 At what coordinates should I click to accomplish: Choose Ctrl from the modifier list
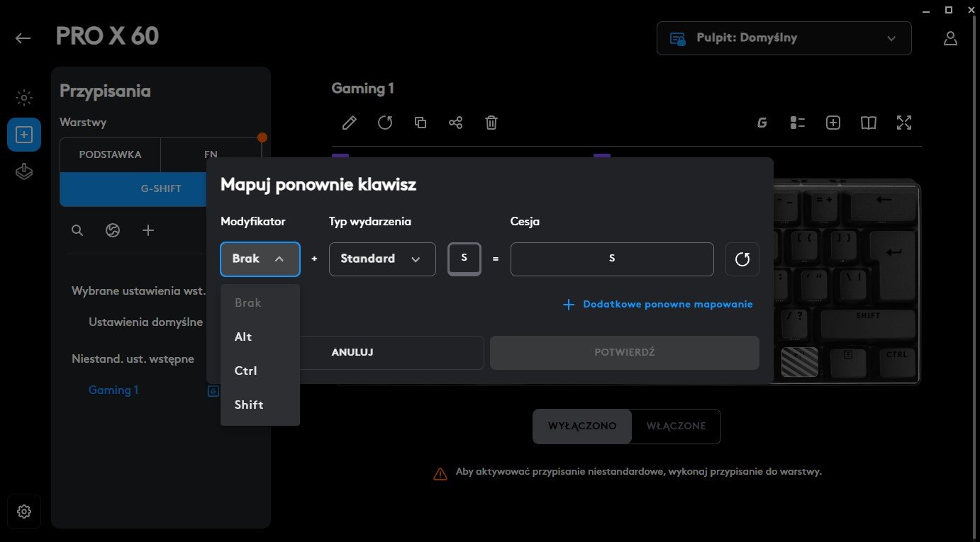pos(246,371)
